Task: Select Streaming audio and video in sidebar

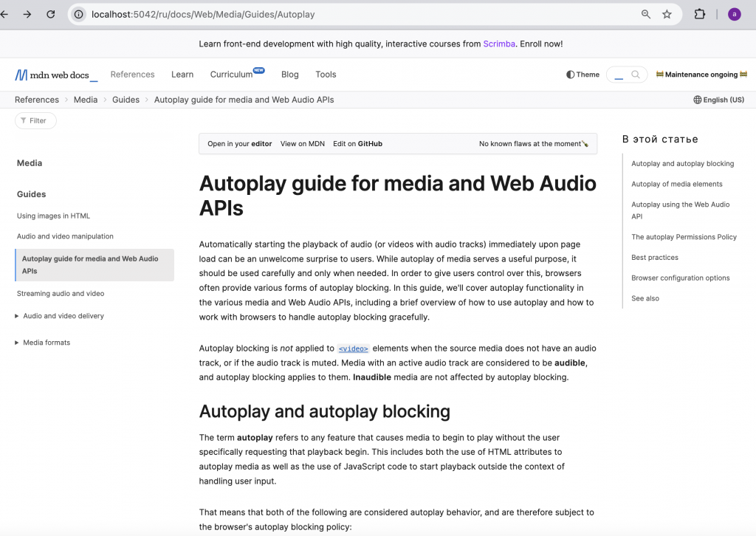Action: [x=61, y=293]
